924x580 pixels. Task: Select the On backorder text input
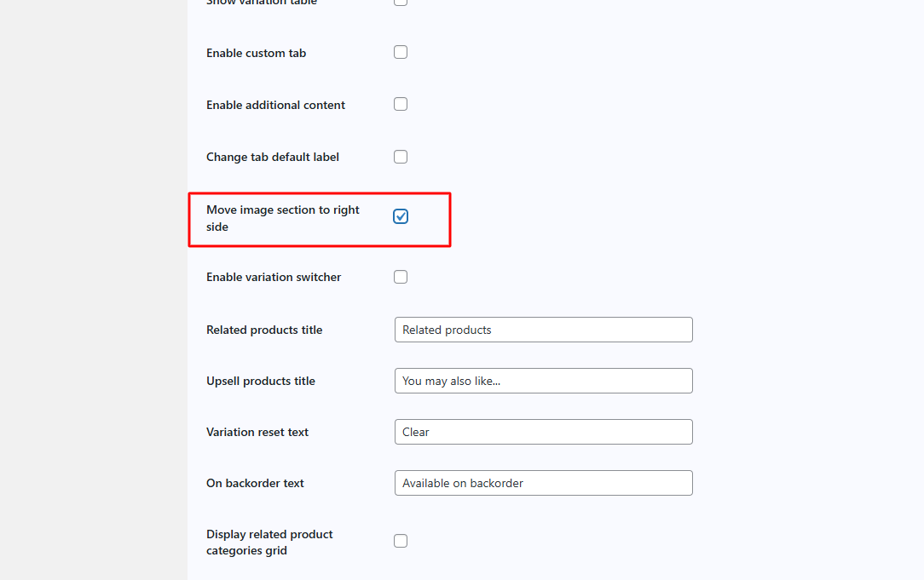(543, 483)
